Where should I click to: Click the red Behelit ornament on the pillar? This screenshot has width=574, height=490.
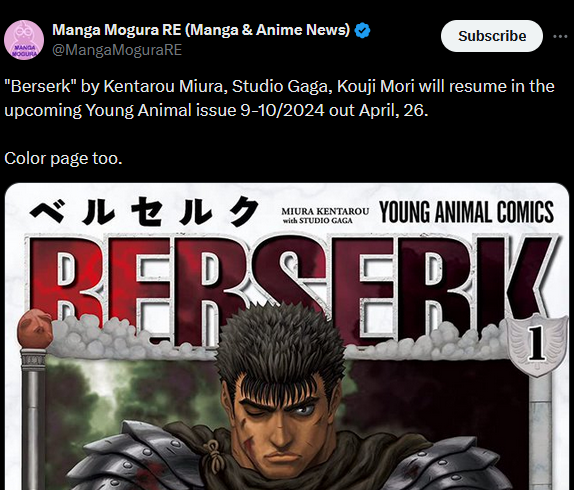tap(35, 329)
